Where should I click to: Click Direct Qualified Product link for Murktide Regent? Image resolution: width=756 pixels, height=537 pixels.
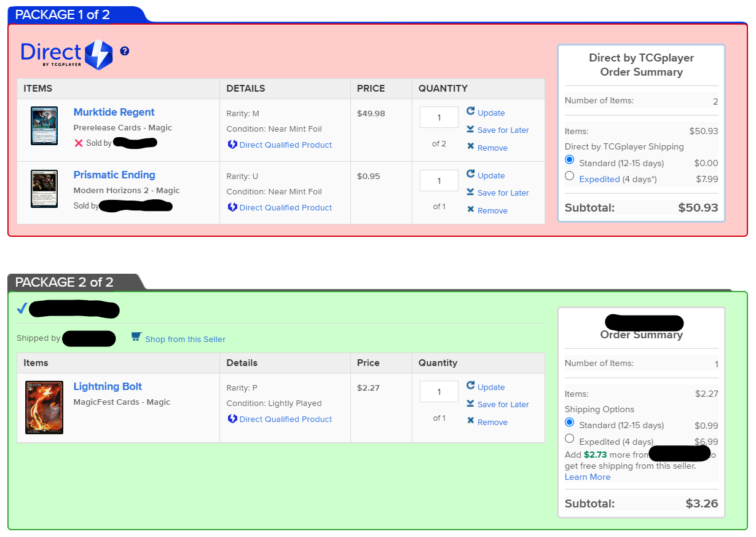(x=286, y=145)
